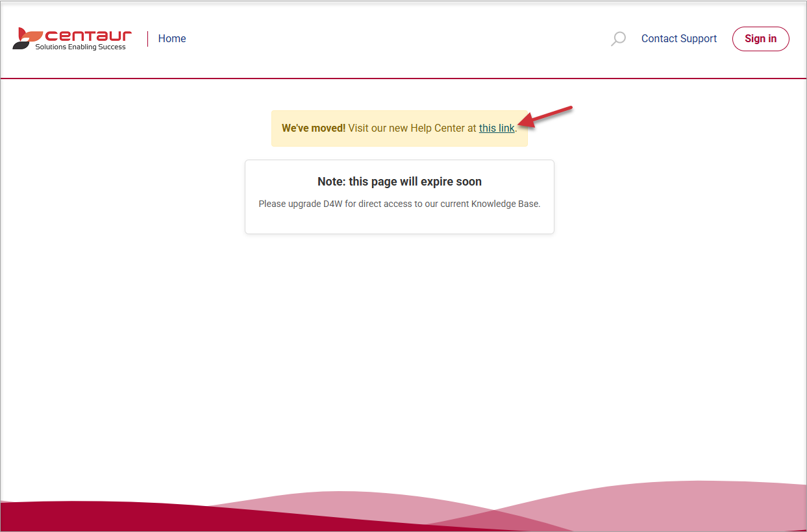This screenshot has height=532, width=807.
Task: Click the "Solutions Enabling Success" tagline
Action: point(81,47)
